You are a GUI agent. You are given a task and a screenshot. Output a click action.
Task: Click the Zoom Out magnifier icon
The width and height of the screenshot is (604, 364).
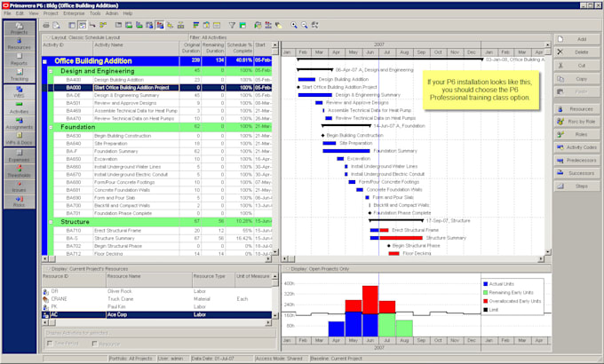point(305,26)
